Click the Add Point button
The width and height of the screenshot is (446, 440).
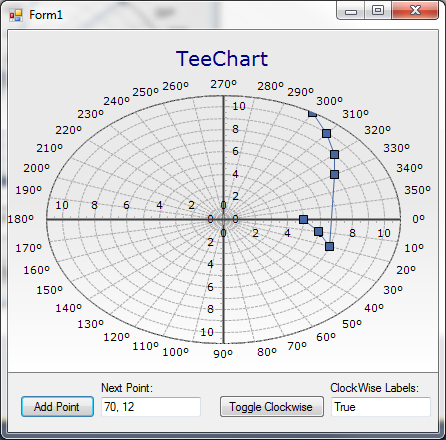click(x=57, y=406)
